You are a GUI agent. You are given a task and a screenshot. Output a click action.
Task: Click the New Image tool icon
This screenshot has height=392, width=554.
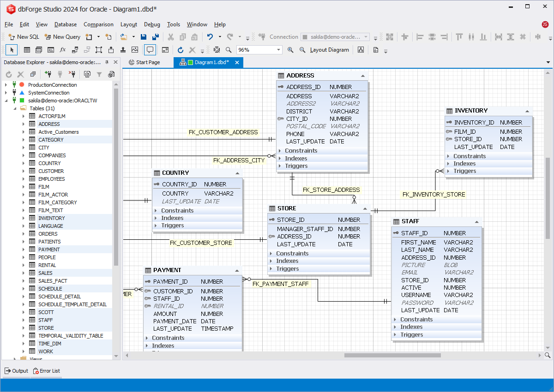(x=135, y=50)
